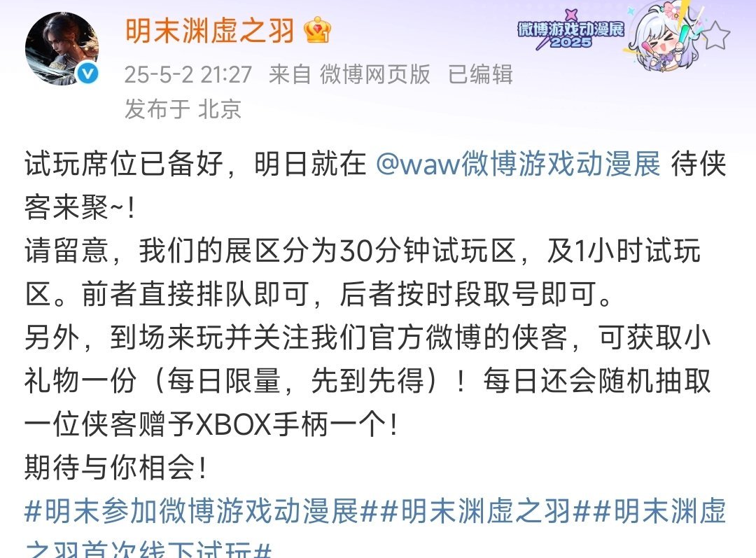Click the 发布于 北京 location text
Image resolution: width=756 pixels, height=558 pixels.
click(x=183, y=109)
